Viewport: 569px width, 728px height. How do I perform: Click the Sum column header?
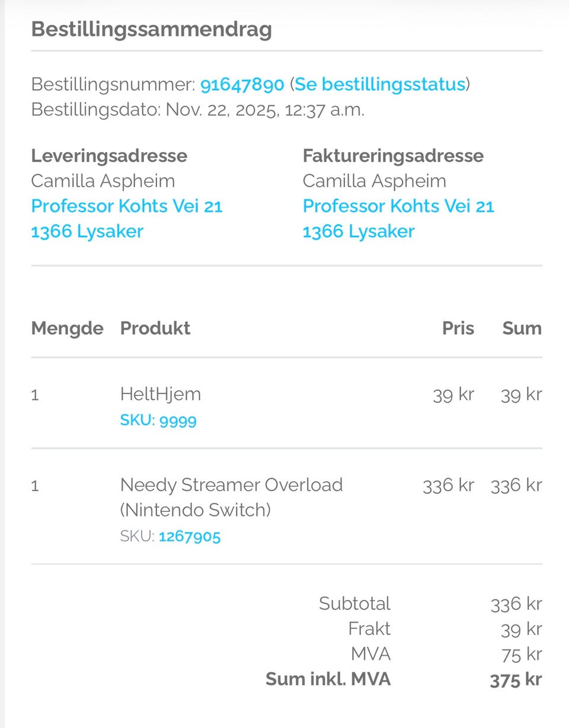(x=522, y=328)
